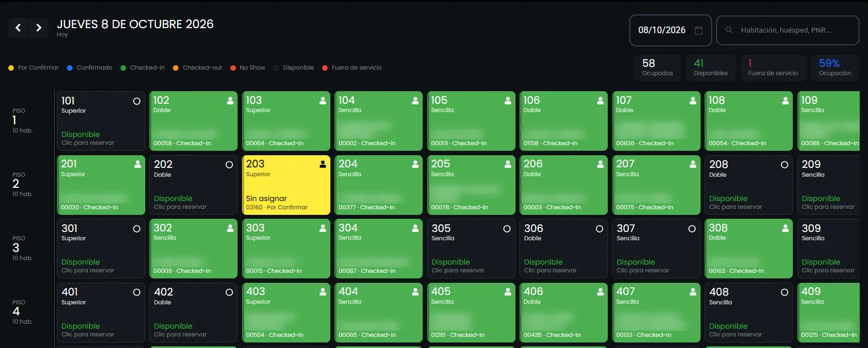This screenshot has width=868, height=348.
Task: Click the guest icon on room 404
Action: 415,292
